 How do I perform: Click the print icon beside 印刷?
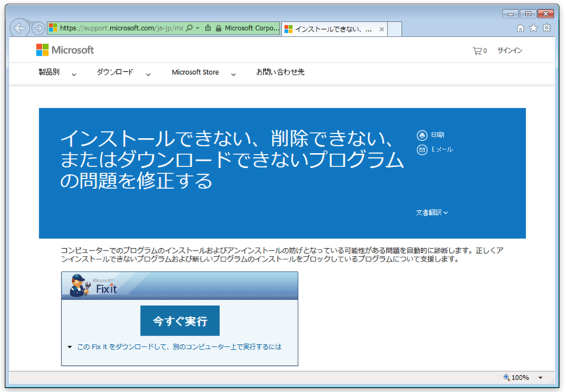pyautogui.click(x=422, y=135)
